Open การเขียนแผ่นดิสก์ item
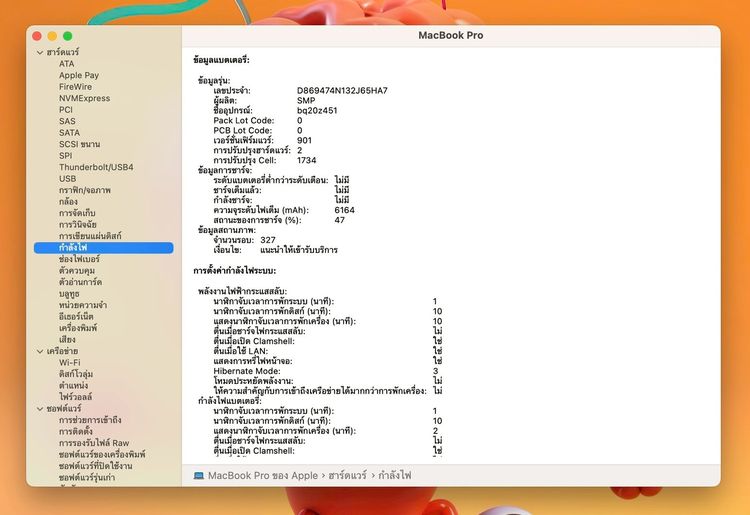The width and height of the screenshot is (750, 515). [x=90, y=236]
